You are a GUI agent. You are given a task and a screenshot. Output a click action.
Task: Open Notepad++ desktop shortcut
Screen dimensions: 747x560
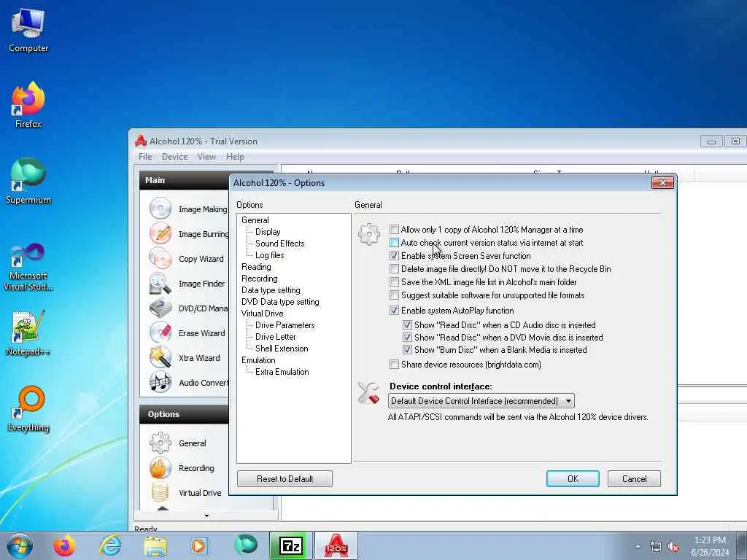tap(28, 332)
